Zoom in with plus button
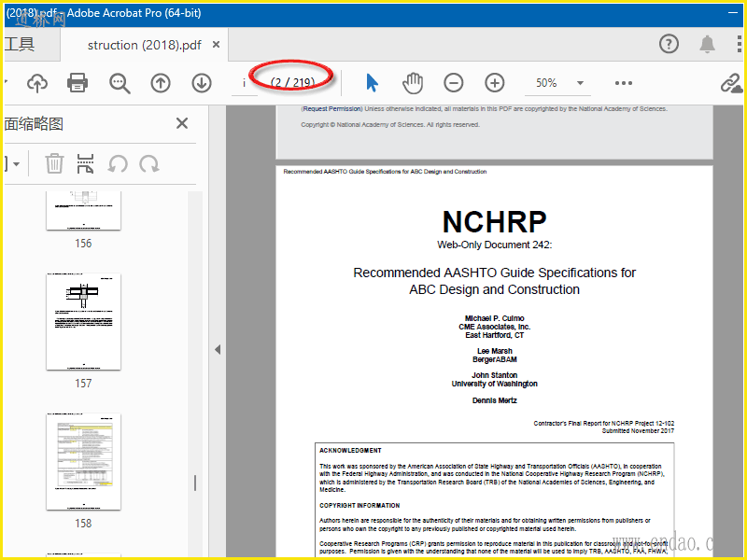This screenshot has width=747, height=560. click(495, 83)
